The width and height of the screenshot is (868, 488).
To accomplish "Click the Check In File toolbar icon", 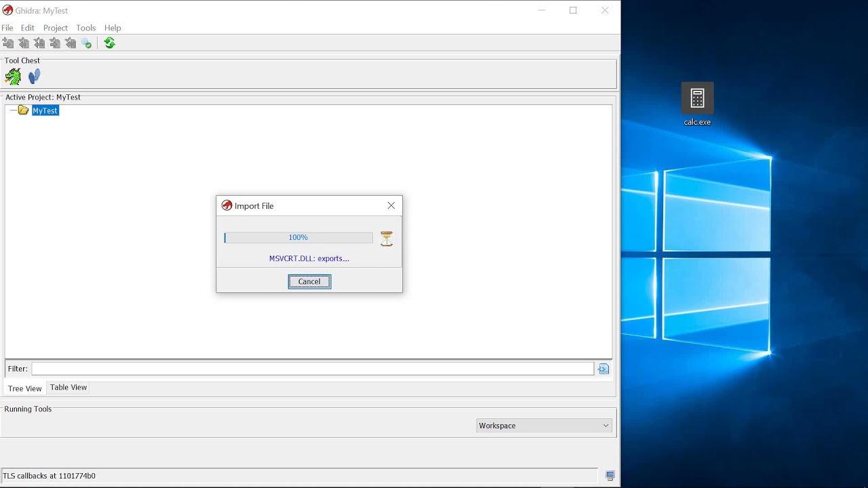I will click(x=55, y=43).
